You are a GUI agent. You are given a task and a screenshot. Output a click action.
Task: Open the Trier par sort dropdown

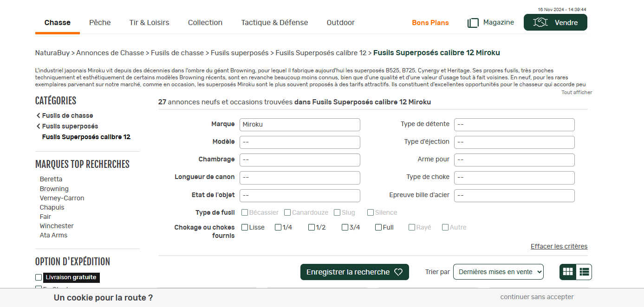[498, 272]
